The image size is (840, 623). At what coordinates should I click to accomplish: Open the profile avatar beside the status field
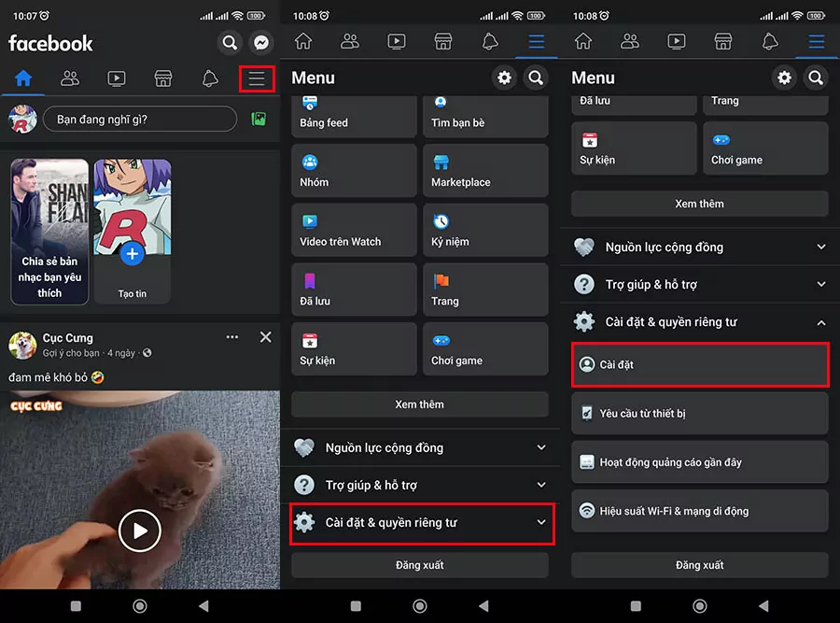(22, 119)
